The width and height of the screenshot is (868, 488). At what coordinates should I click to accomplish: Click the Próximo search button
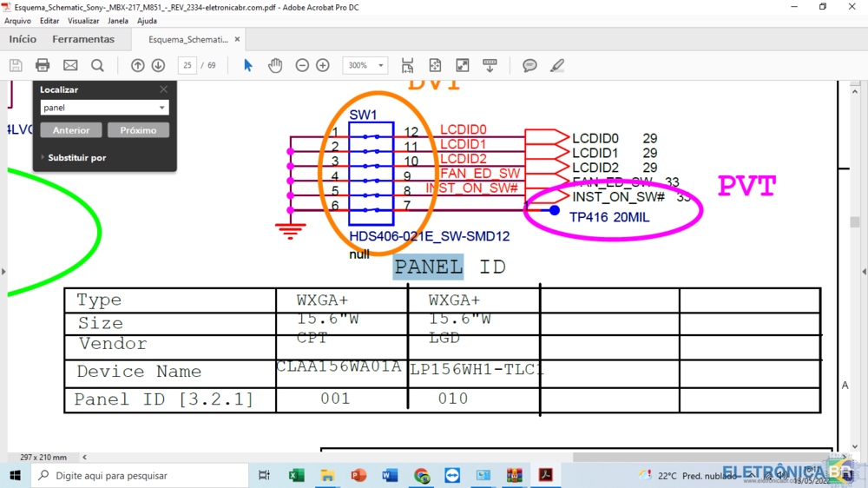[x=138, y=130]
